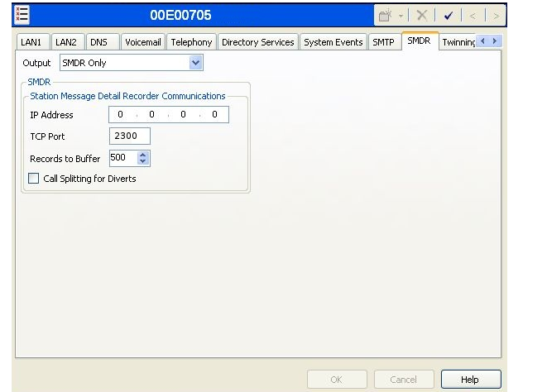
Task: Switch to the System Events tab
Action: 333,42
